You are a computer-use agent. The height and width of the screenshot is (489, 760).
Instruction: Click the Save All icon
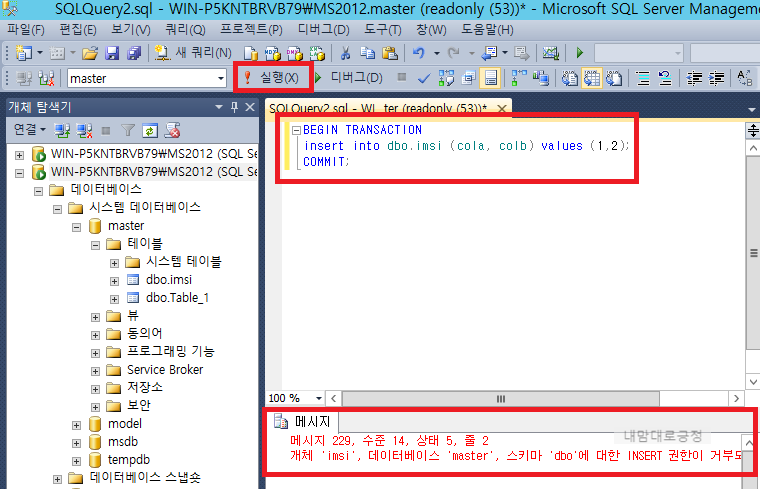[x=134, y=53]
